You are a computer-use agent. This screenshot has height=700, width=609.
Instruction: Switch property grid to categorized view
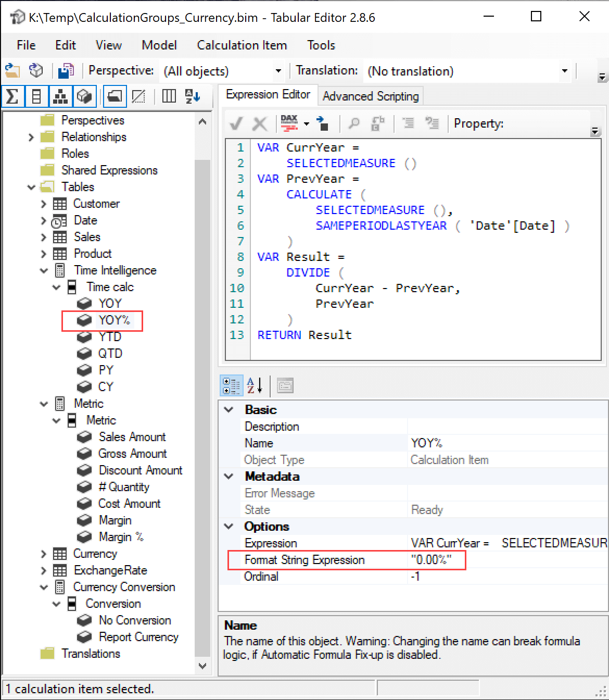(x=231, y=385)
